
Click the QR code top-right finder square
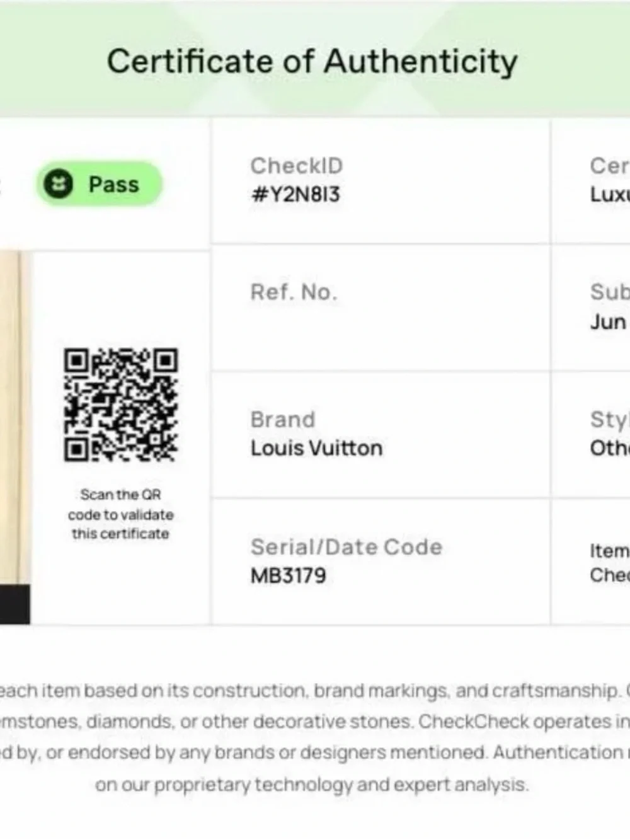tap(166, 360)
